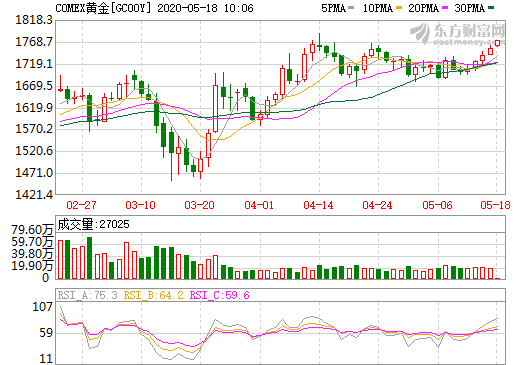Click the 1818.3 price axis label
This screenshot has width=520, height=365.
(34, 20)
